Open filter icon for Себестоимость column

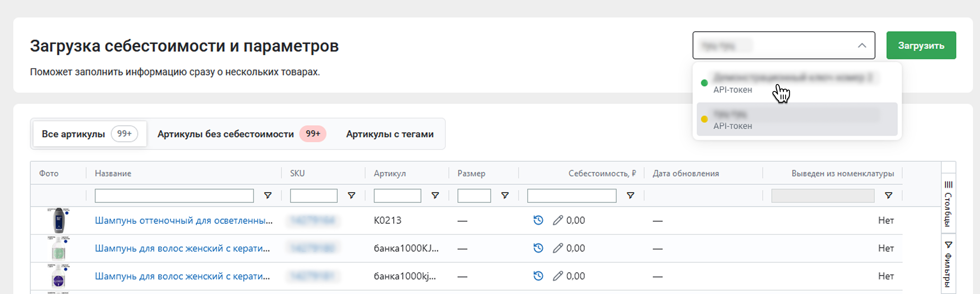coord(630,196)
